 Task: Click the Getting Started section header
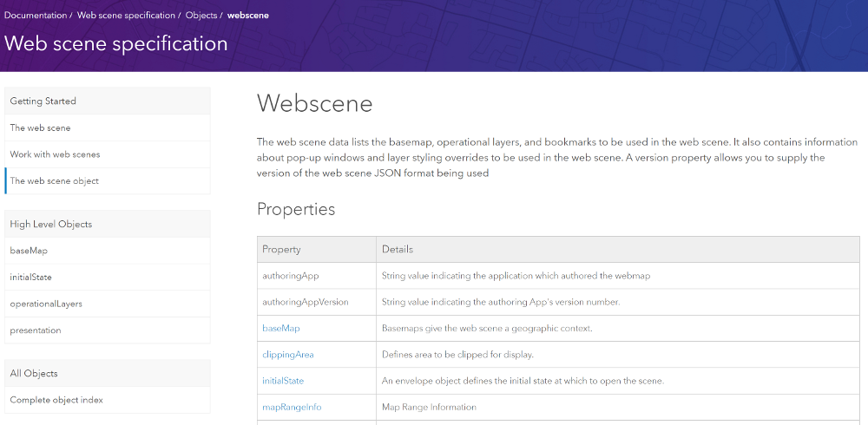click(43, 101)
